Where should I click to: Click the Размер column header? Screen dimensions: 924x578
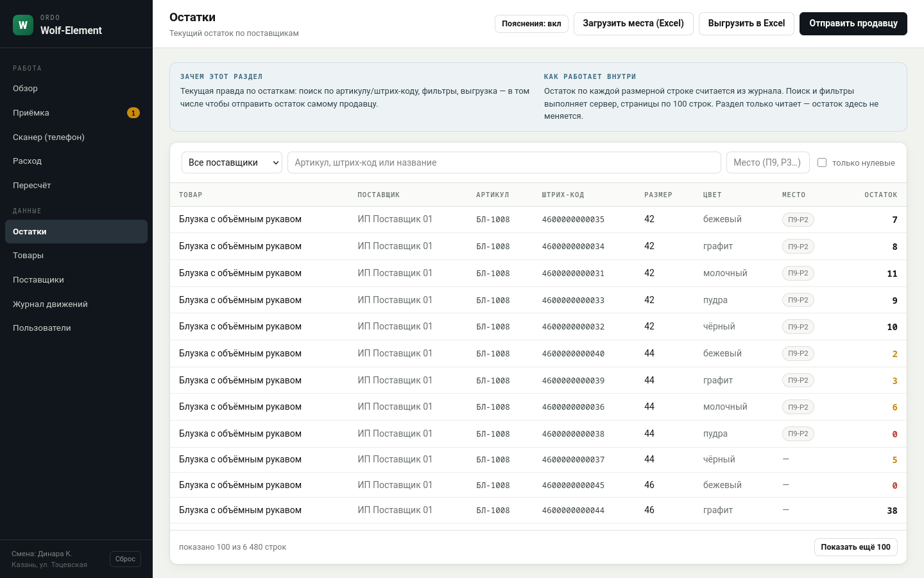coord(658,195)
